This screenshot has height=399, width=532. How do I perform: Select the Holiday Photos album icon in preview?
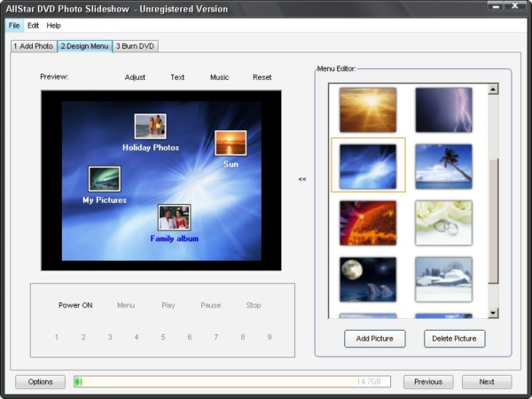(x=150, y=126)
